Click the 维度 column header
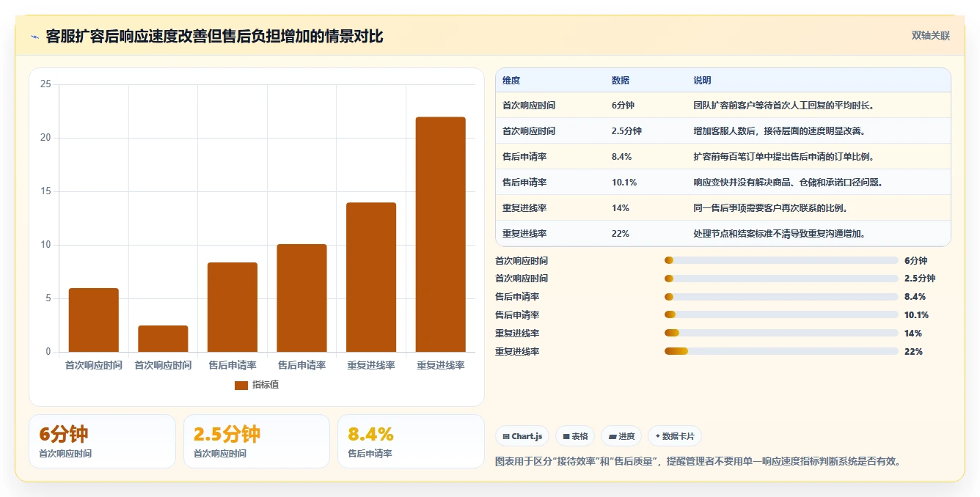This screenshot has width=980, height=497. 511,81
